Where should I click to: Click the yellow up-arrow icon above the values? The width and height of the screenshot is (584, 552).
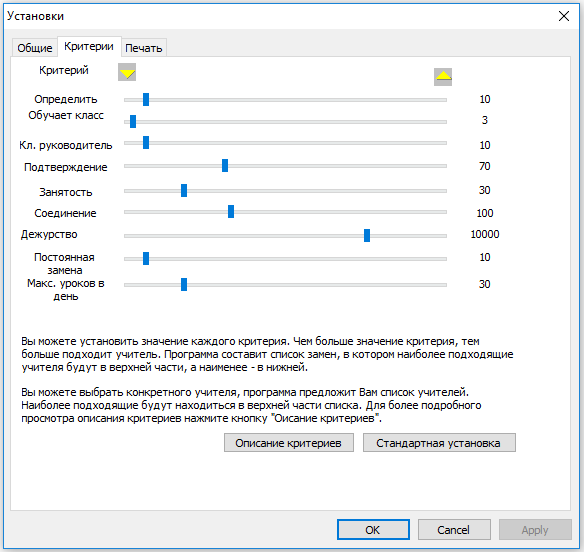click(443, 77)
